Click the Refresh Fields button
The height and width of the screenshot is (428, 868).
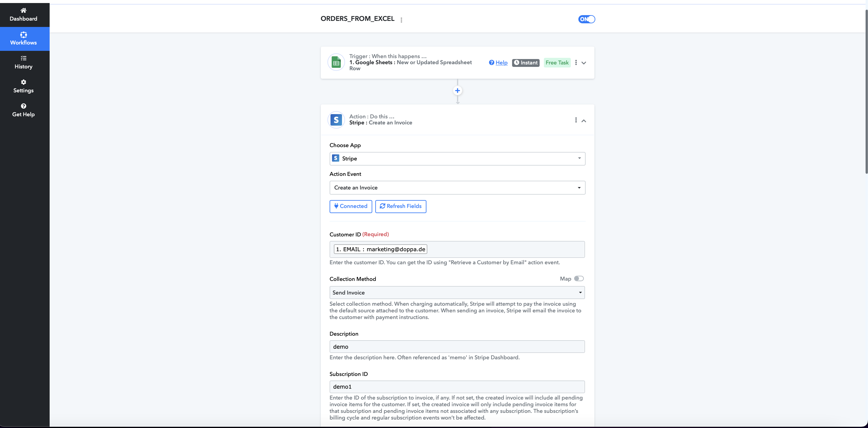pos(401,206)
